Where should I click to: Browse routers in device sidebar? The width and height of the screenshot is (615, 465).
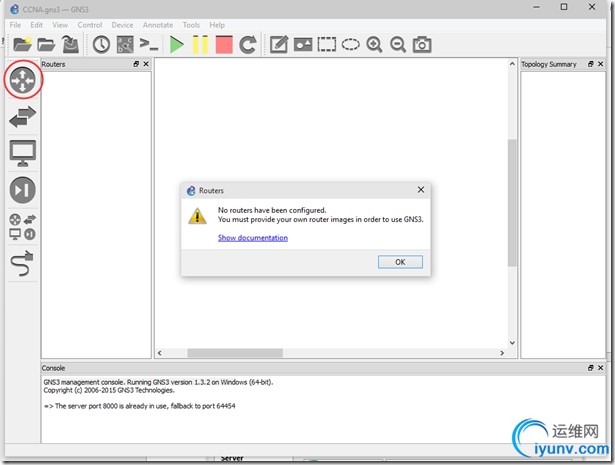point(23,80)
